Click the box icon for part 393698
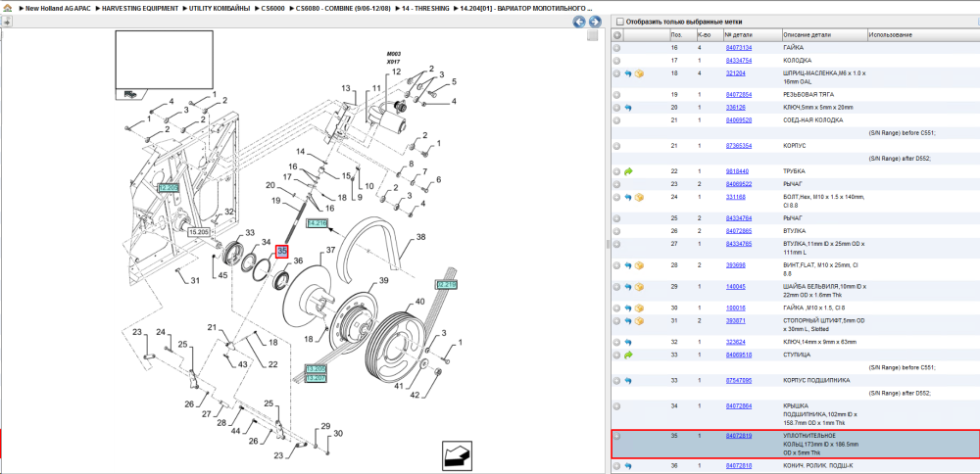Viewport: 980px width, 474px height. pyautogui.click(x=639, y=265)
